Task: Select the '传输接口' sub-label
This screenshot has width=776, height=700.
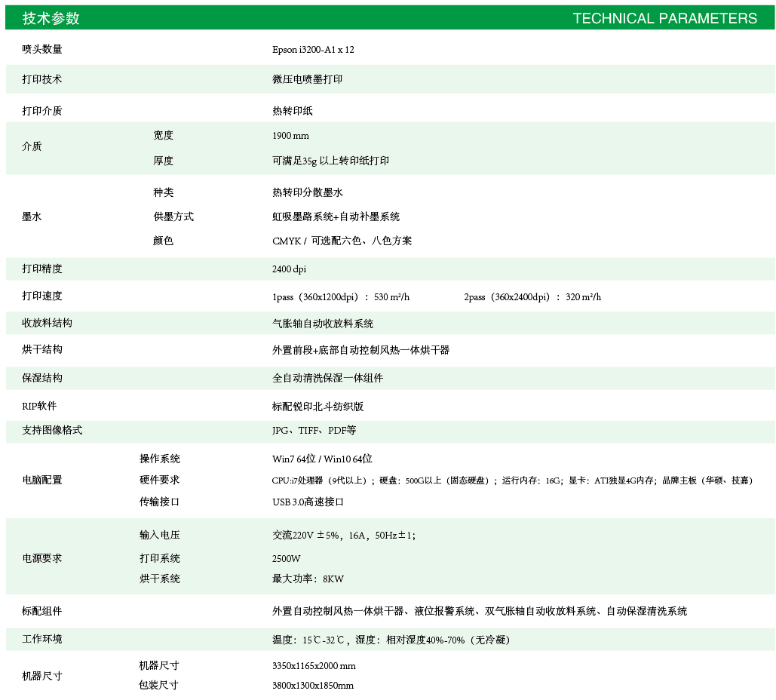Action: pos(159,502)
